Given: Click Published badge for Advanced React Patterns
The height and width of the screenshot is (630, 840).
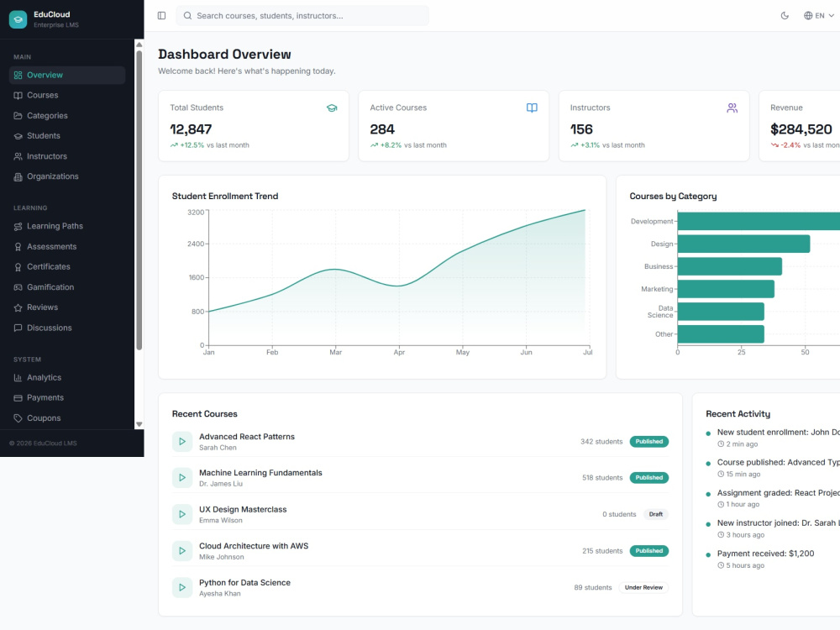Looking at the screenshot, I should (x=648, y=442).
